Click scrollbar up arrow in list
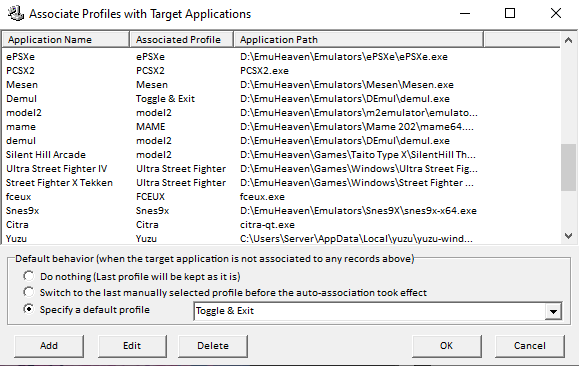 pyautogui.click(x=568, y=40)
